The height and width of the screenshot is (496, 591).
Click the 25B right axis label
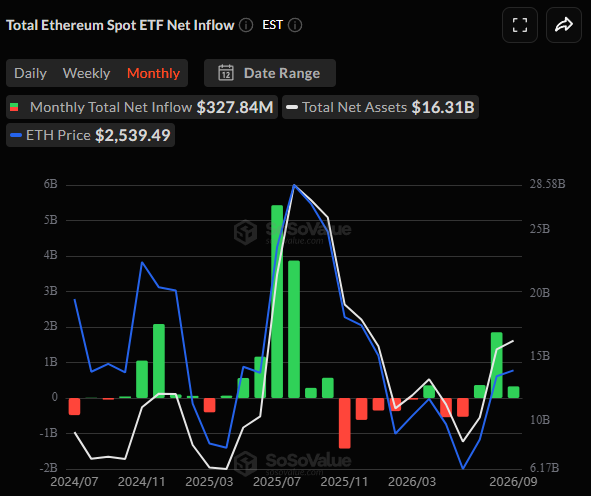(540, 229)
